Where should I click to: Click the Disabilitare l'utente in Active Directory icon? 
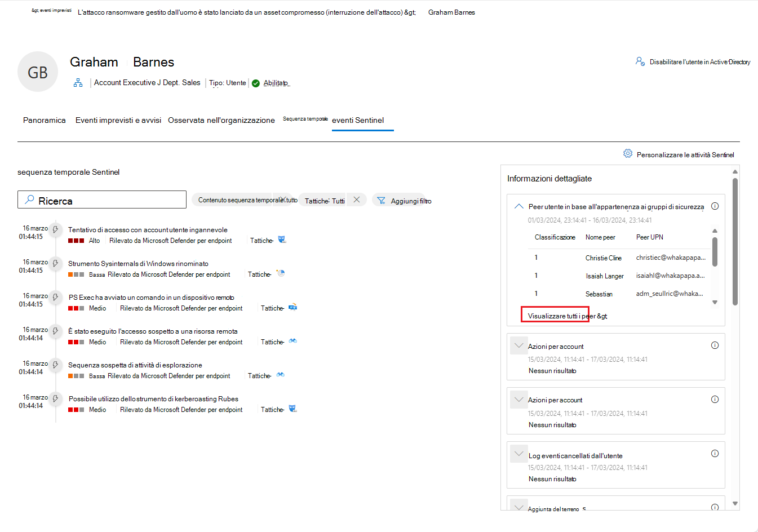point(640,61)
